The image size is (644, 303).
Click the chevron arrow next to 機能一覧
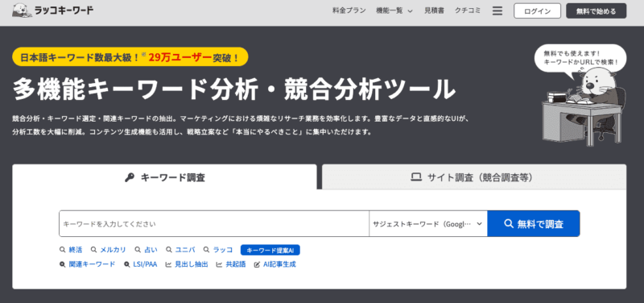[410, 11]
